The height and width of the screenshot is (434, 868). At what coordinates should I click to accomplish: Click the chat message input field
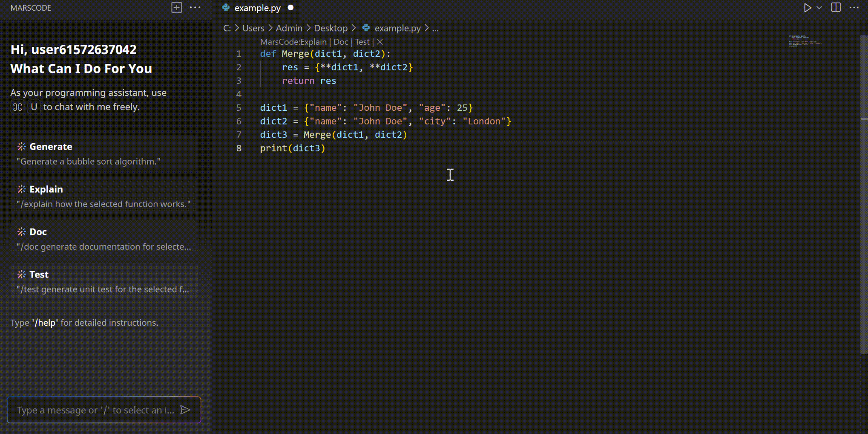(94, 410)
